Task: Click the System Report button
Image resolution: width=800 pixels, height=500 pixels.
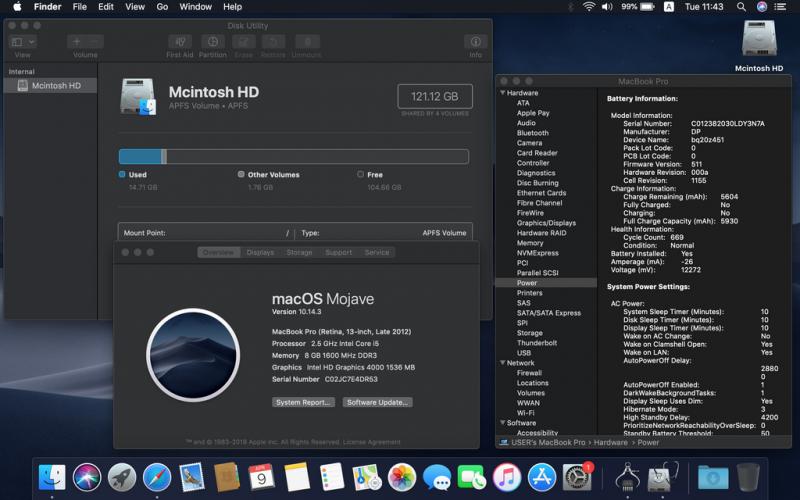Action: click(304, 402)
